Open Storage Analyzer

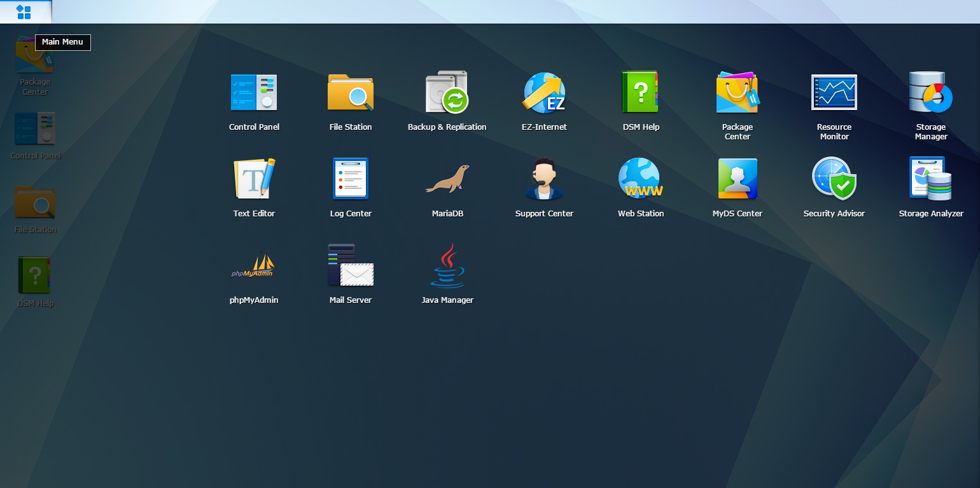tap(931, 179)
